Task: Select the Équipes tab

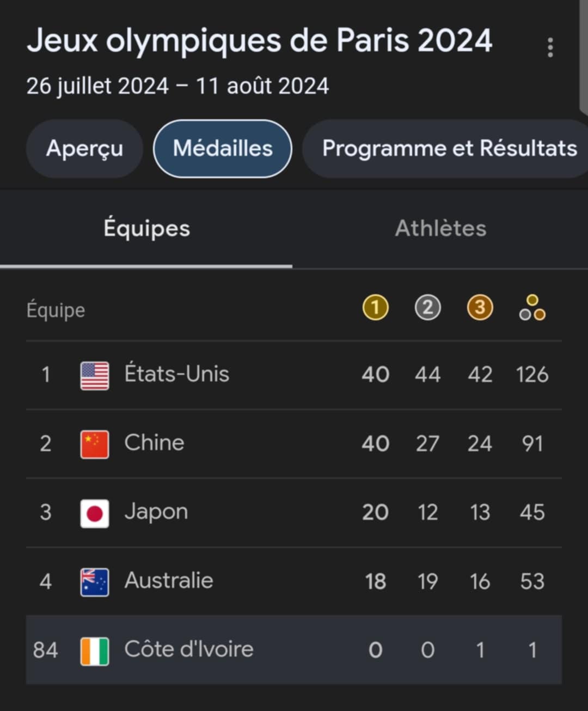Action: pos(146,229)
